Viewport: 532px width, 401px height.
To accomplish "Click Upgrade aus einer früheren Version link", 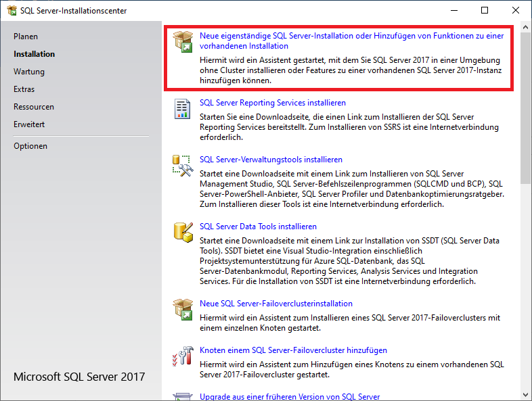I will click(290, 396).
